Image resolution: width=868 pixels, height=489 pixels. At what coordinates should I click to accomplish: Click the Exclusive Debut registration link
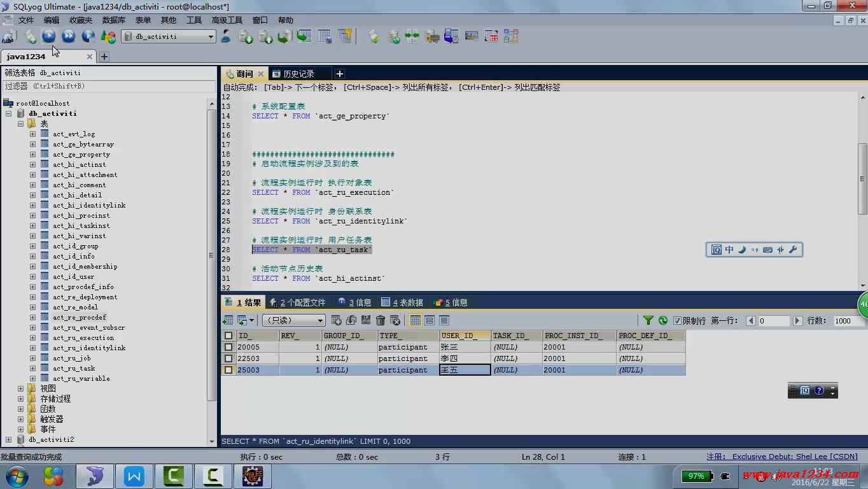click(x=782, y=457)
